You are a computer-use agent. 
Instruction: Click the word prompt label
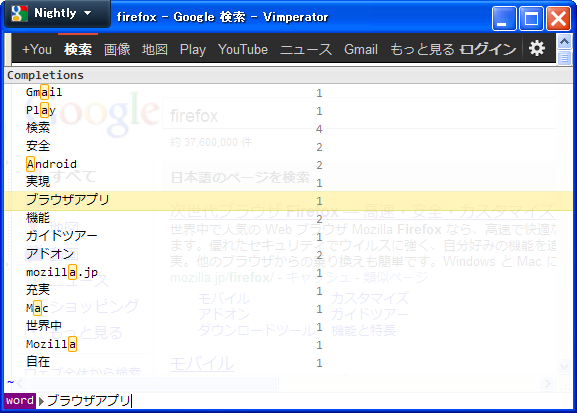click(x=20, y=400)
